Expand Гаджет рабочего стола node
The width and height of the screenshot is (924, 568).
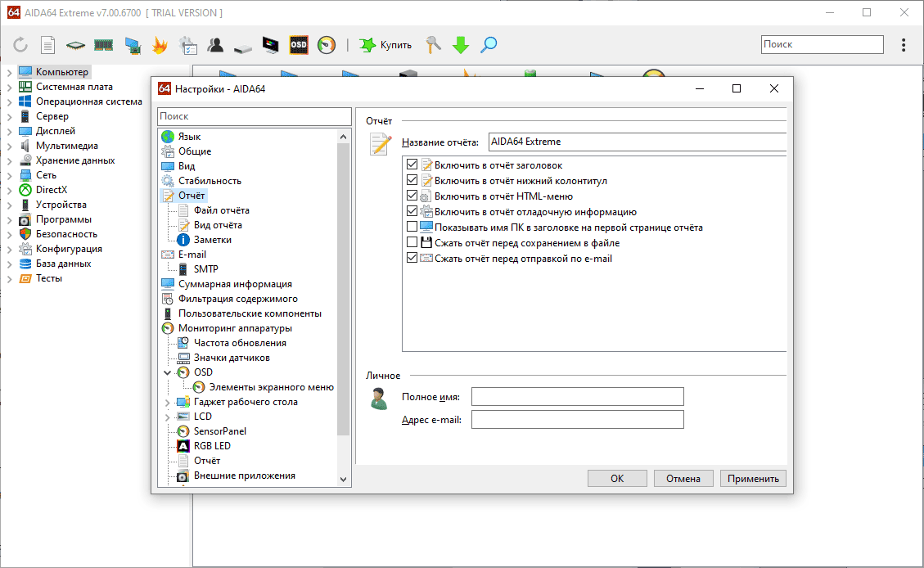click(167, 402)
